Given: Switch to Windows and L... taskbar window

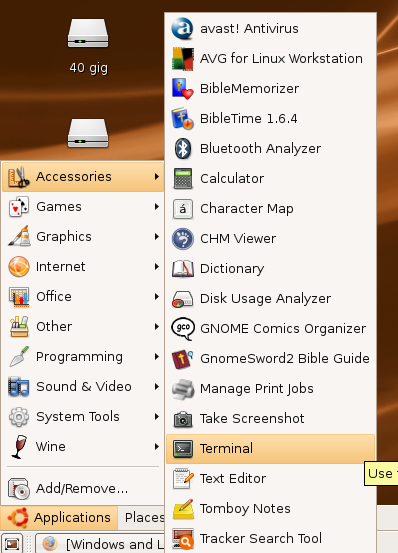Looking at the screenshot, I should tap(100, 543).
